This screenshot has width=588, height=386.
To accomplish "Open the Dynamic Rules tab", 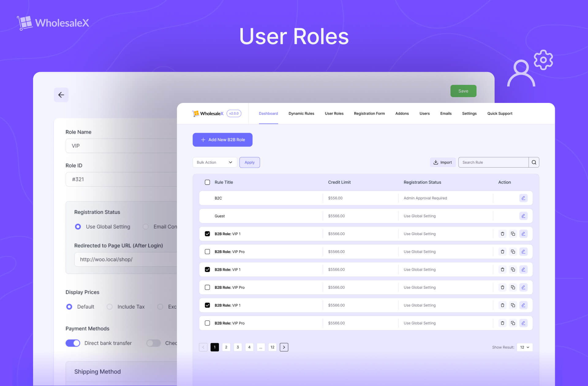I will tap(301, 113).
